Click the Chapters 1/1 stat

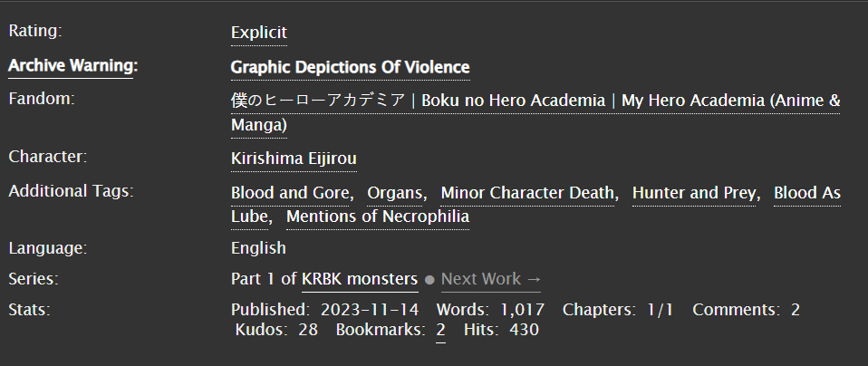pos(661,310)
